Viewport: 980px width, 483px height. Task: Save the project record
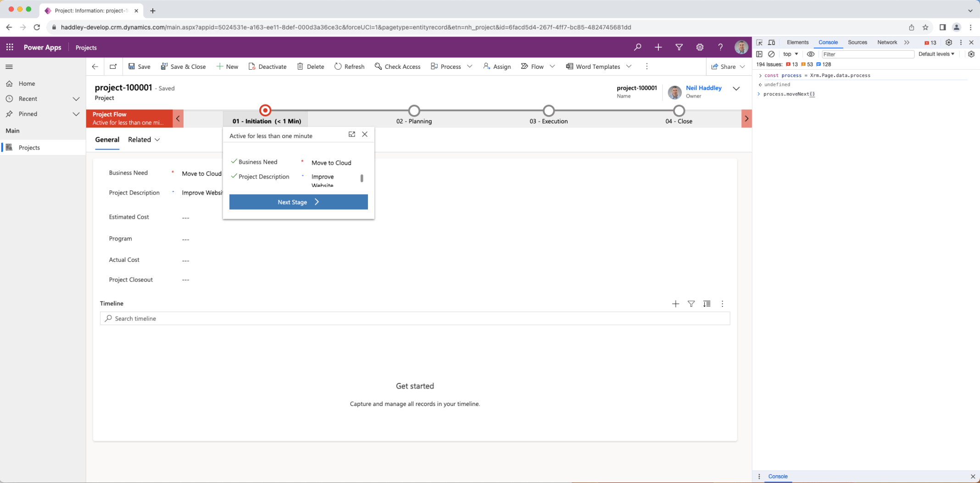pyautogui.click(x=139, y=67)
